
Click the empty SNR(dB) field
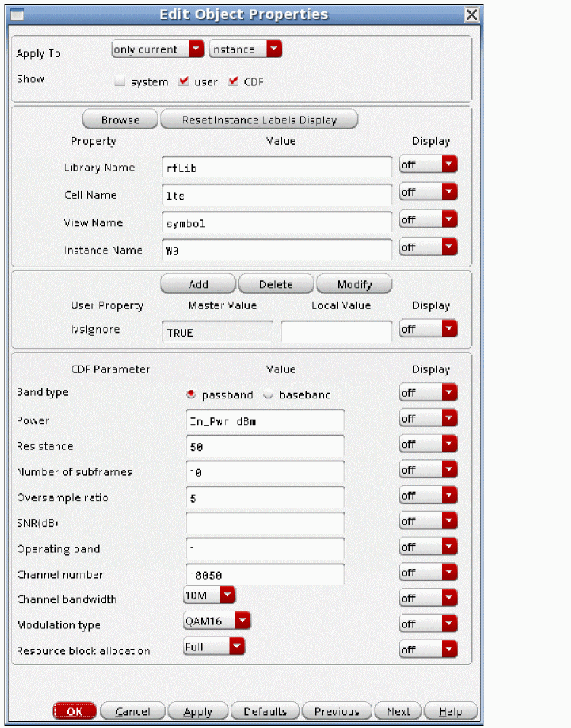265,523
